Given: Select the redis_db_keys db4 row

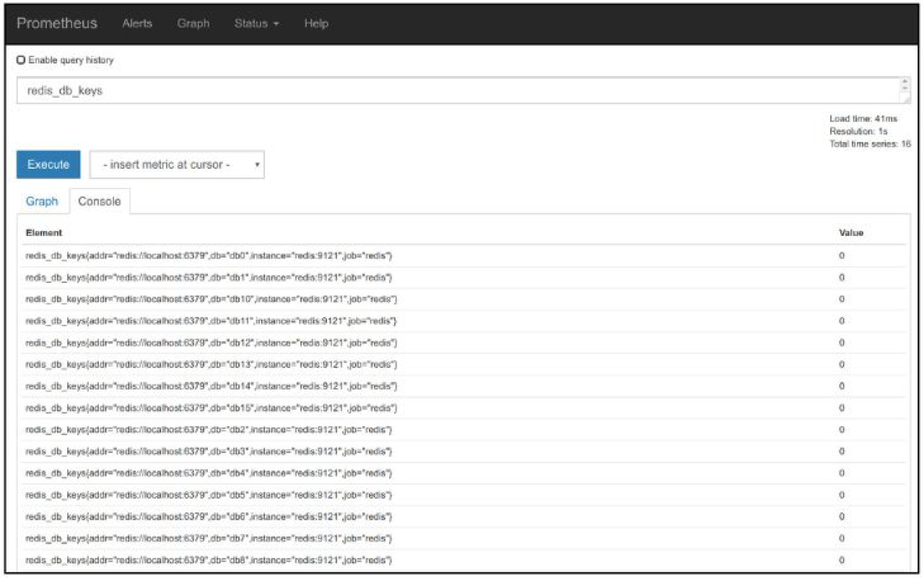Looking at the screenshot, I should click(x=462, y=473).
